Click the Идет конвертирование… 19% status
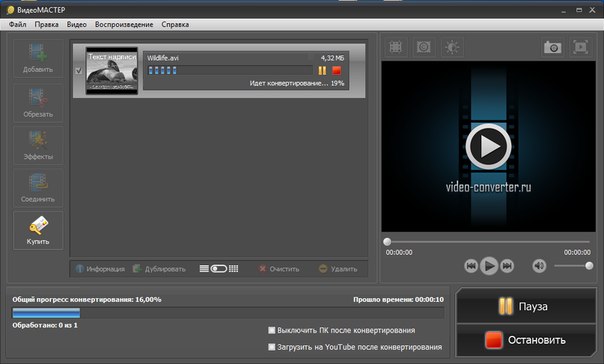This screenshot has width=604, height=364. [297, 83]
